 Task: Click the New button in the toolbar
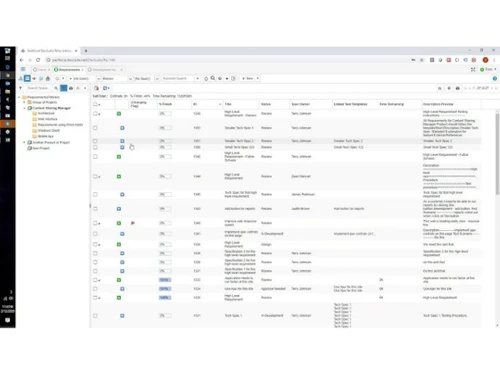click(x=248, y=78)
